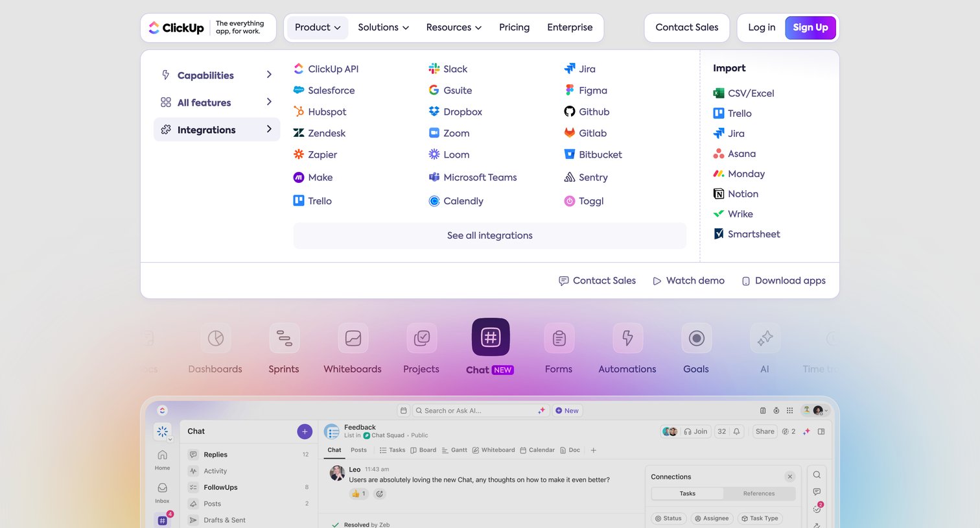Click the Zoom icon
Viewport: 980px width, 528px height.
434,133
